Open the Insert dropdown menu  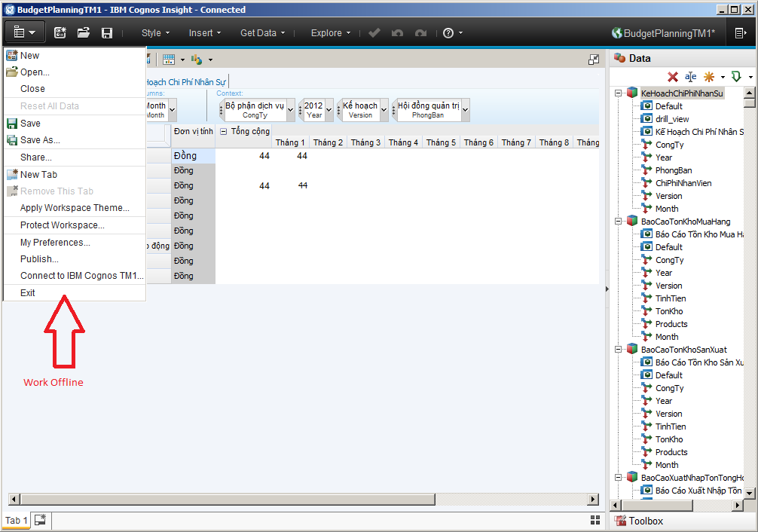[205, 33]
